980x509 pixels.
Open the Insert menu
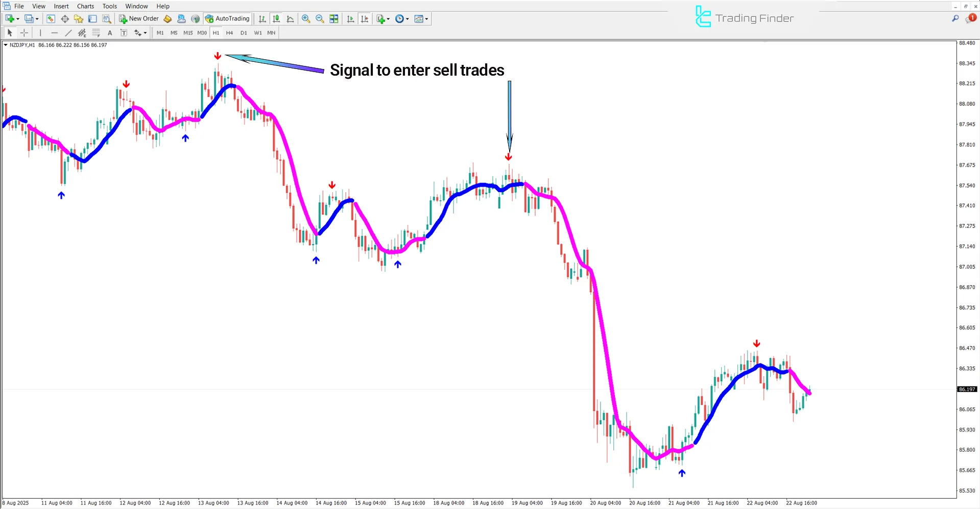coord(61,6)
